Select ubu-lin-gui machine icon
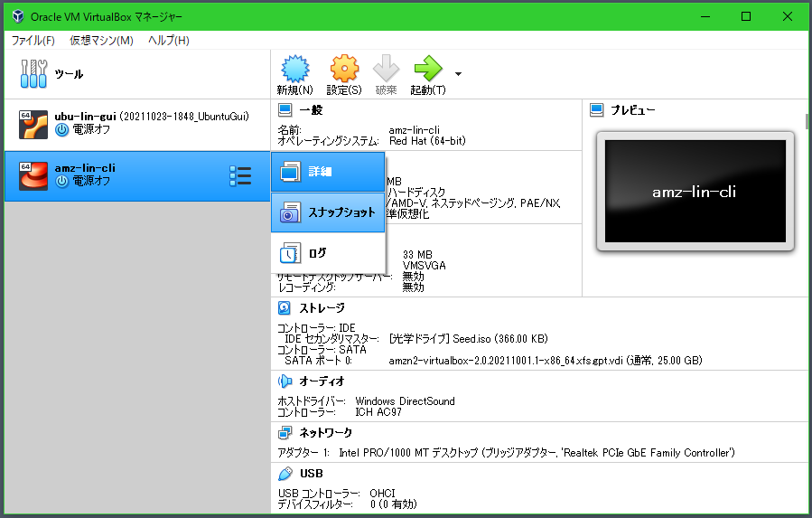 point(33,125)
